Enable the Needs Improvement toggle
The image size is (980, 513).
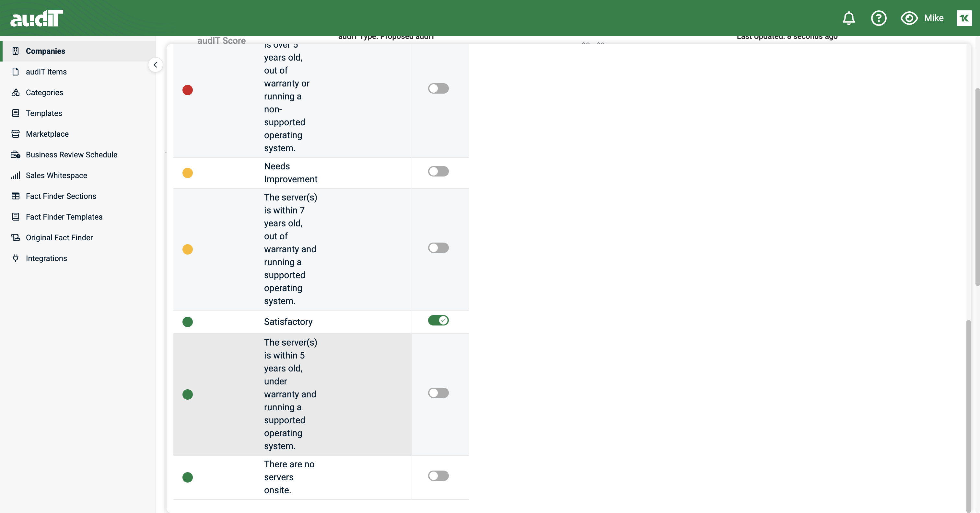pyautogui.click(x=438, y=172)
